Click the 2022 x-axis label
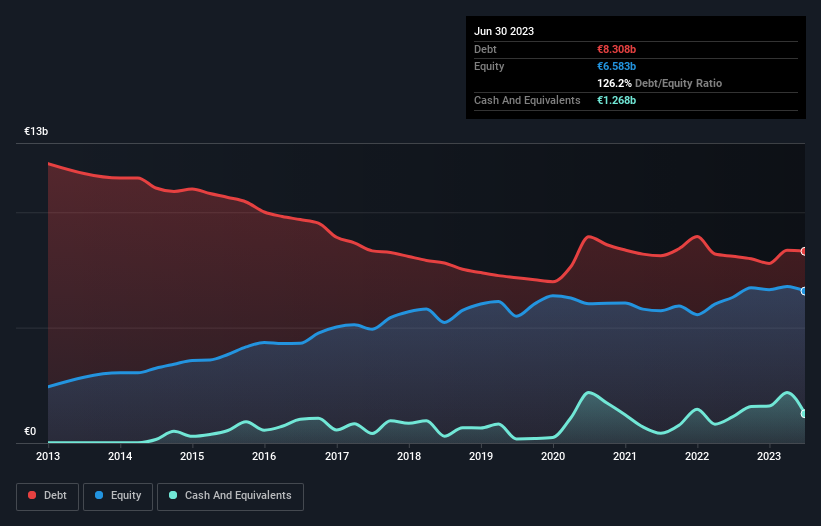 tap(697, 456)
